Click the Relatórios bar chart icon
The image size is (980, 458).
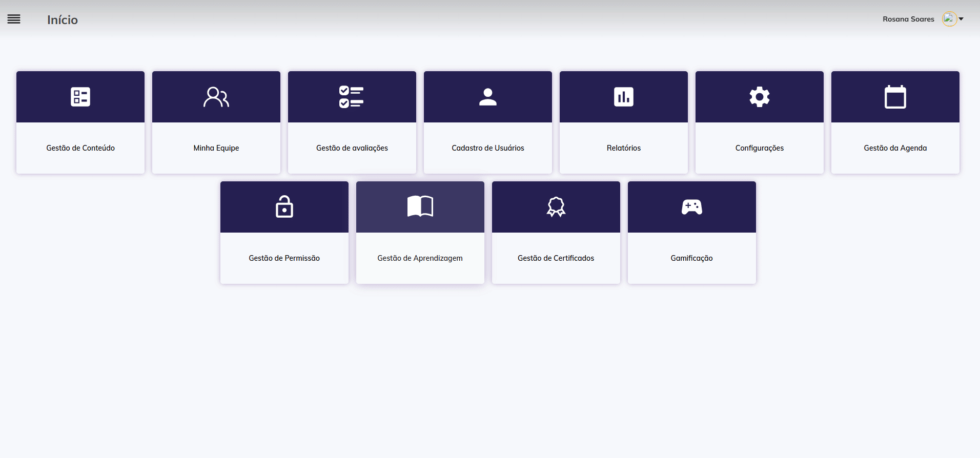point(624,97)
